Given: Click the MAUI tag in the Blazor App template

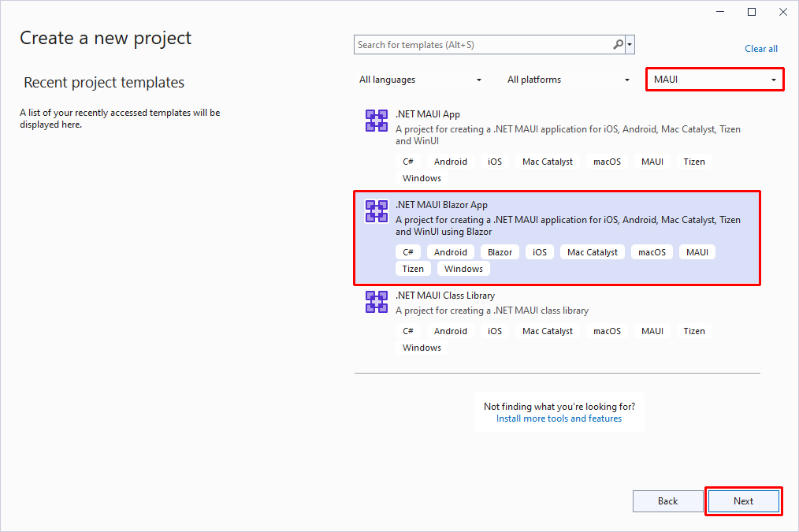Looking at the screenshot, I should point(697,252).
